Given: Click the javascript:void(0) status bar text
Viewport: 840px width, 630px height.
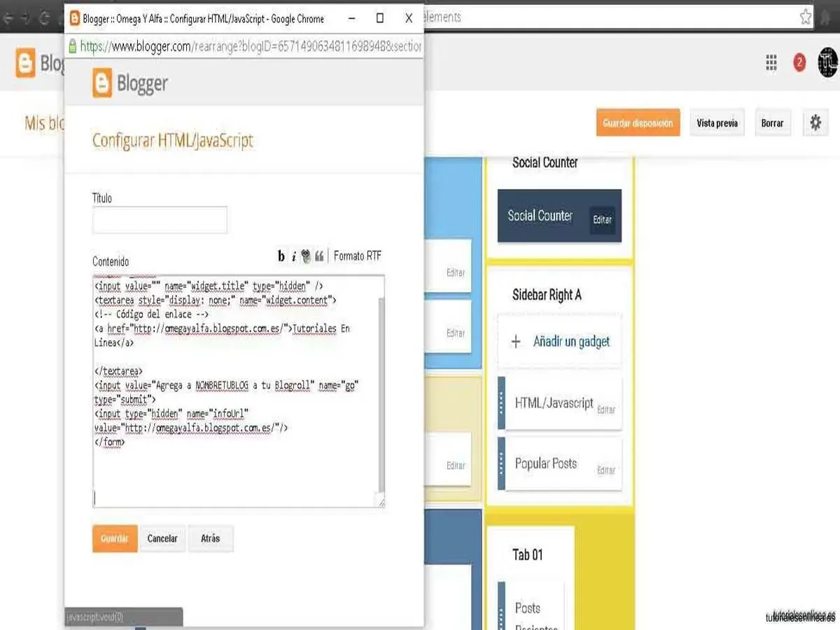Looking at the screenshot, I should pyautogui.click(x=94, y=617).
